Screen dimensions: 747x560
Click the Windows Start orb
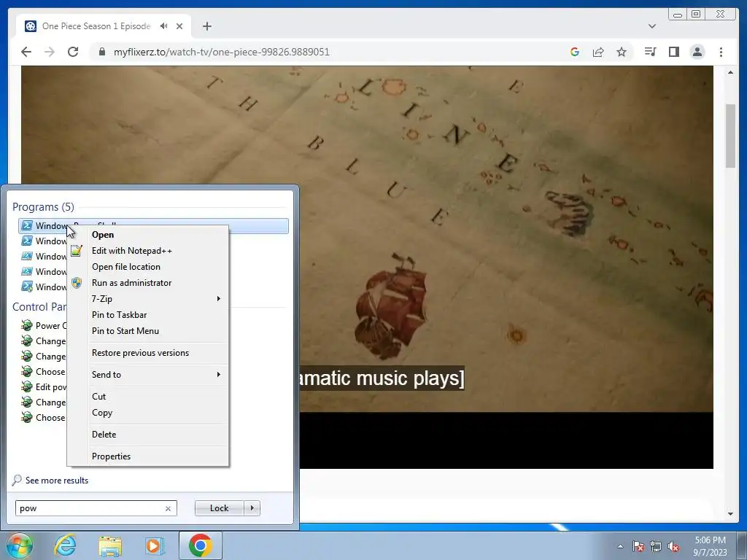coord(19,545)
